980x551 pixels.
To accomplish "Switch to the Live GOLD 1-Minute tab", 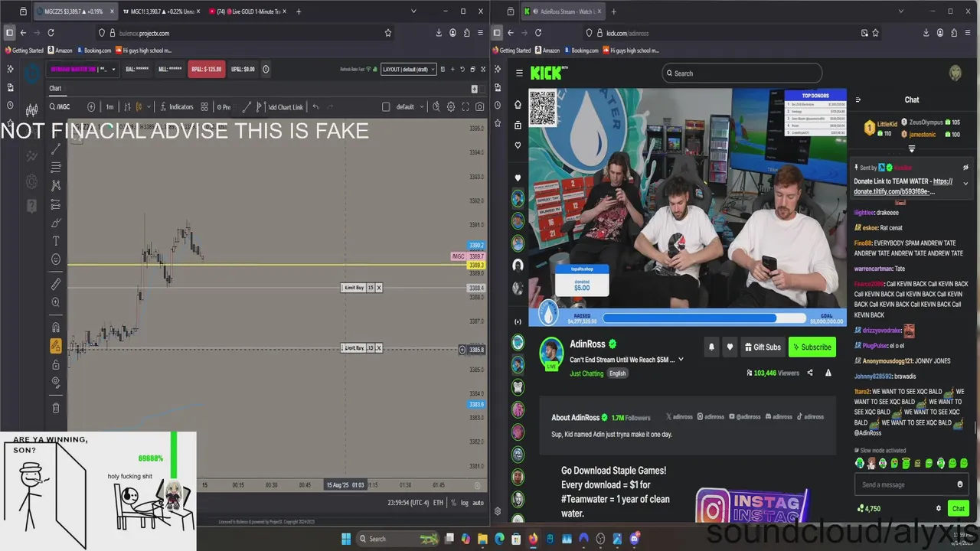I will 246,11.
